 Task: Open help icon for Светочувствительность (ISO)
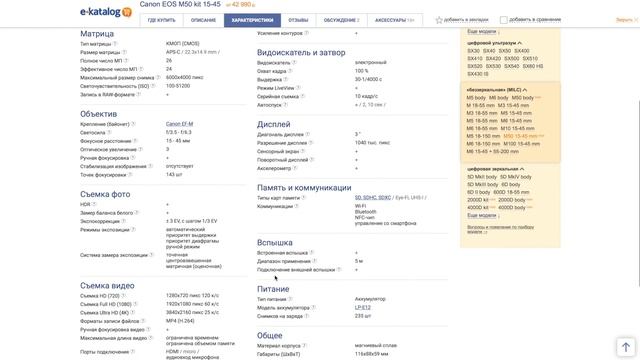[153, 86]
